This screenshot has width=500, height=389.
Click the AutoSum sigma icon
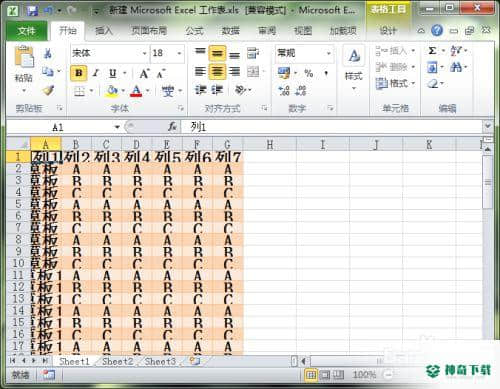point(432,51)
